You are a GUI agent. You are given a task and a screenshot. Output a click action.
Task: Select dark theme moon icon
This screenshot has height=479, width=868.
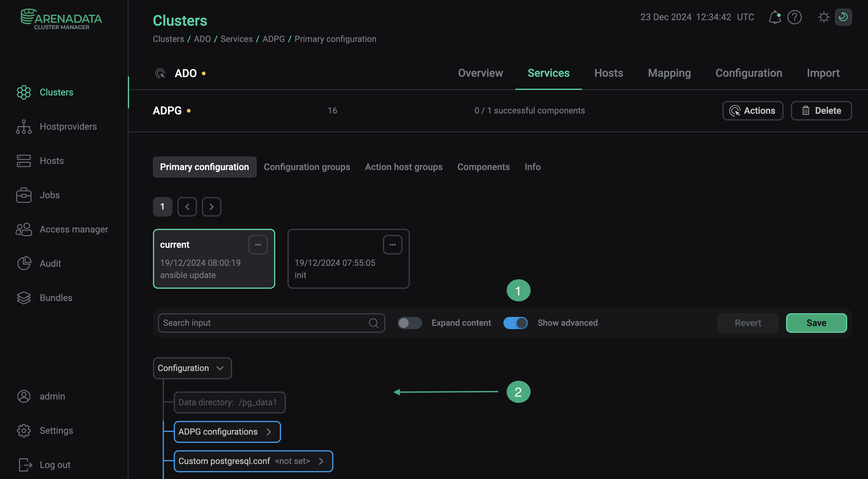pos(843,17)
